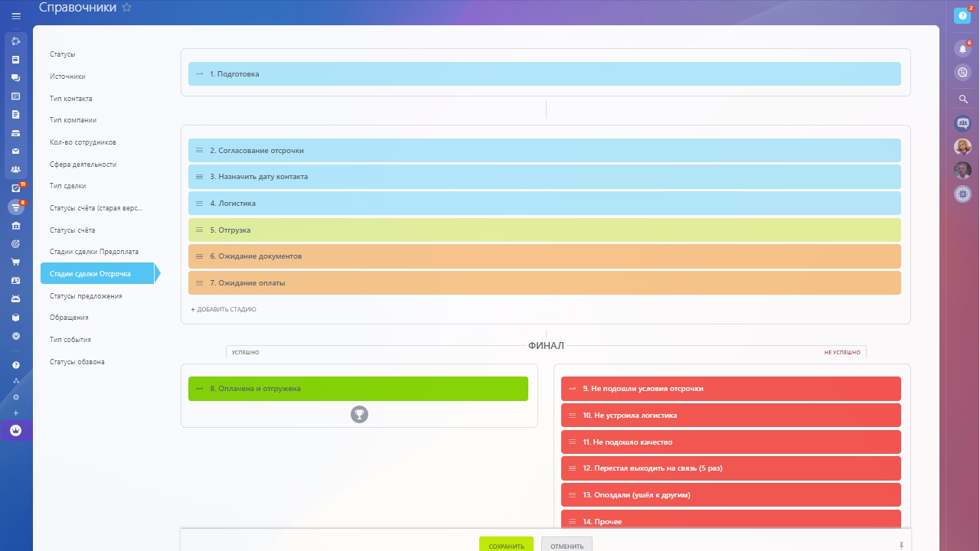Open the help question mark widget
Viewport: 980px width, 551px height.
pyautogui.click(x=962, y=16)
